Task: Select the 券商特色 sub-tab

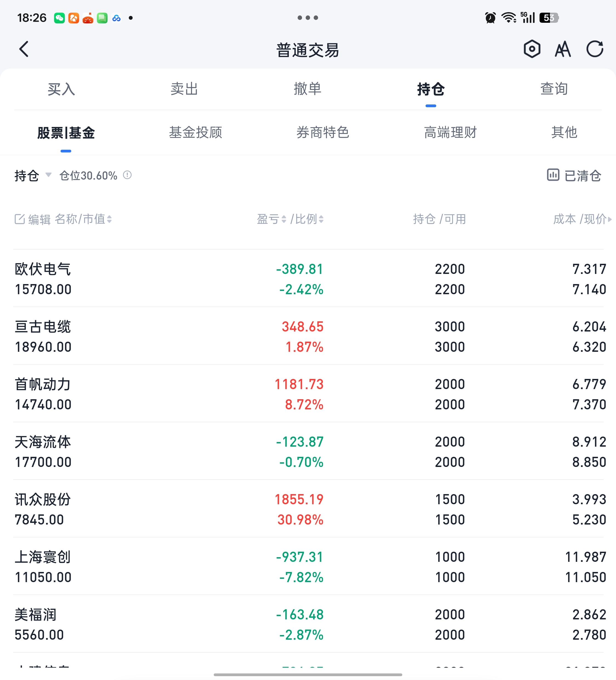Action: pyautogui.click(x=323, y=132)
